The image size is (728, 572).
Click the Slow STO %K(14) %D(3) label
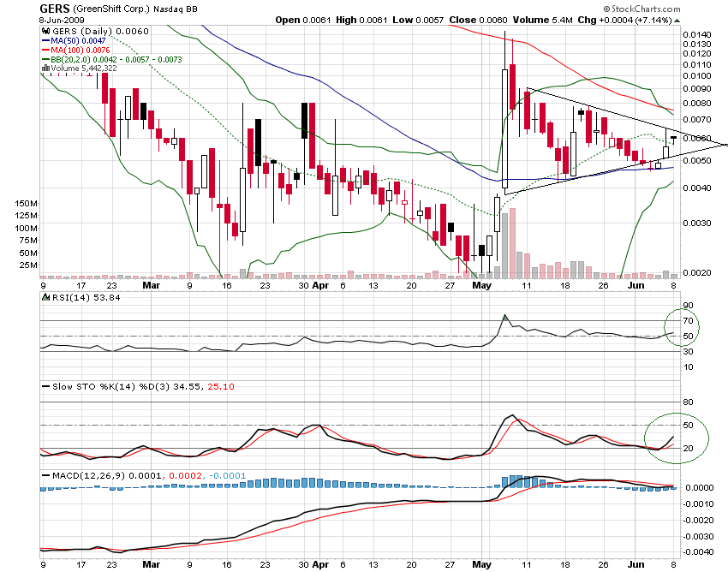pyautogui.click(x=111, y=386)
